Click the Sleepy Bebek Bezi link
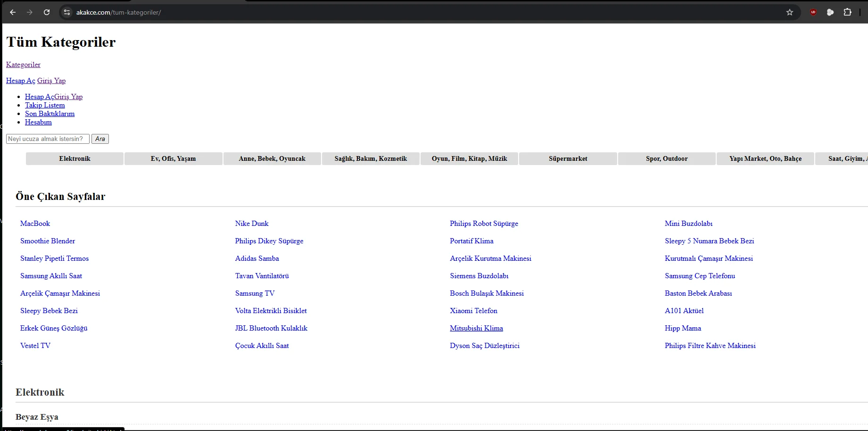868x431 pixels. [x=49, y=311]
